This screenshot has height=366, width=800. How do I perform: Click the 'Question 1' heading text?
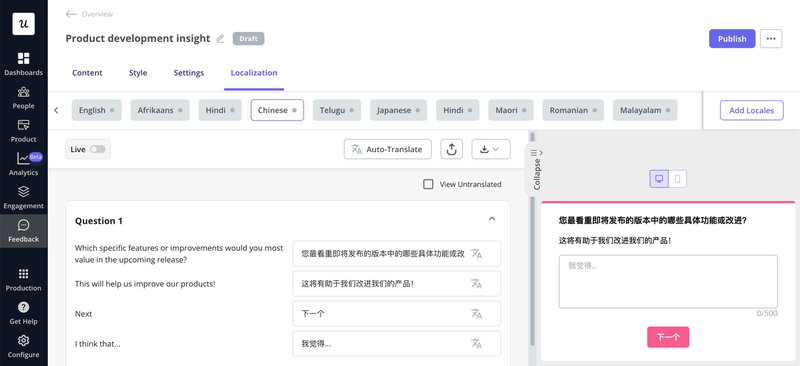coord(98,221)
